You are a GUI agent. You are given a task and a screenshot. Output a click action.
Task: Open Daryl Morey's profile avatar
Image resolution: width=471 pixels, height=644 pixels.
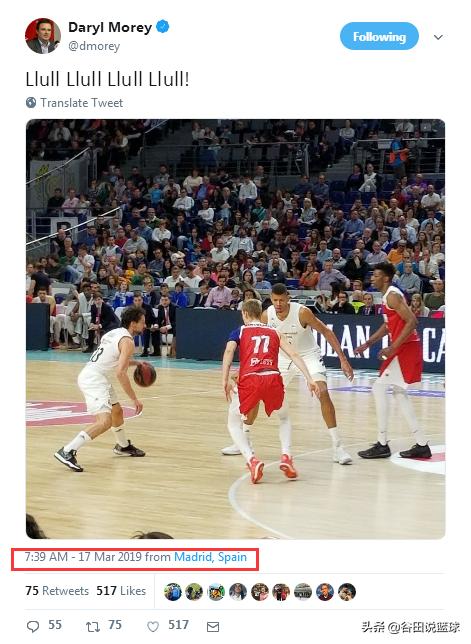click(43, 36)
